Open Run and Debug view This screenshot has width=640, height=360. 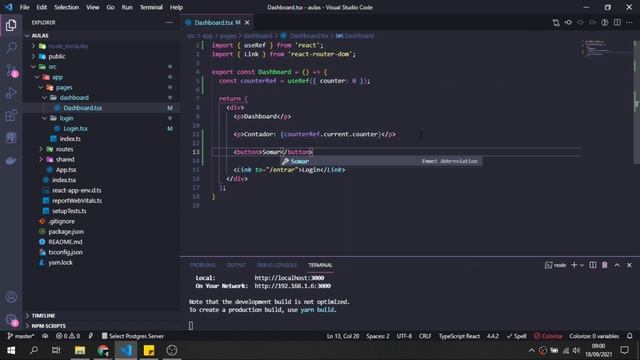(11, 93)
